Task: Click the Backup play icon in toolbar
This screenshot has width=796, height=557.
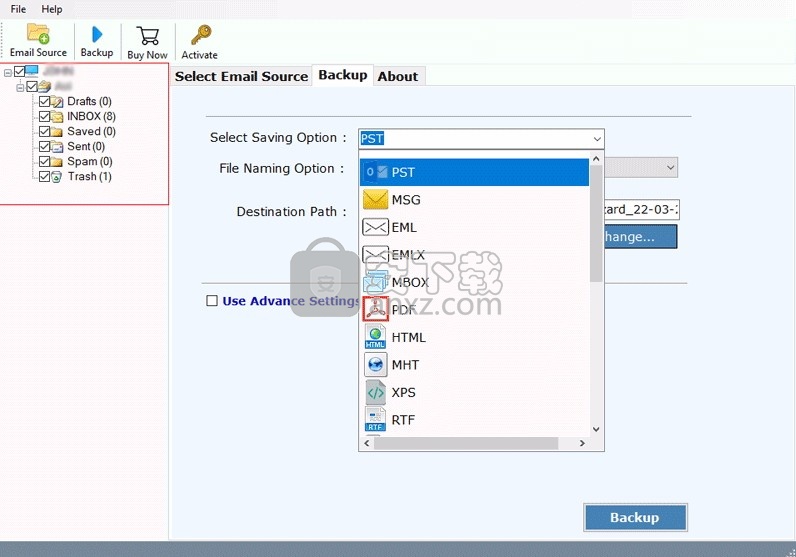Action: (x=97, y=35)
